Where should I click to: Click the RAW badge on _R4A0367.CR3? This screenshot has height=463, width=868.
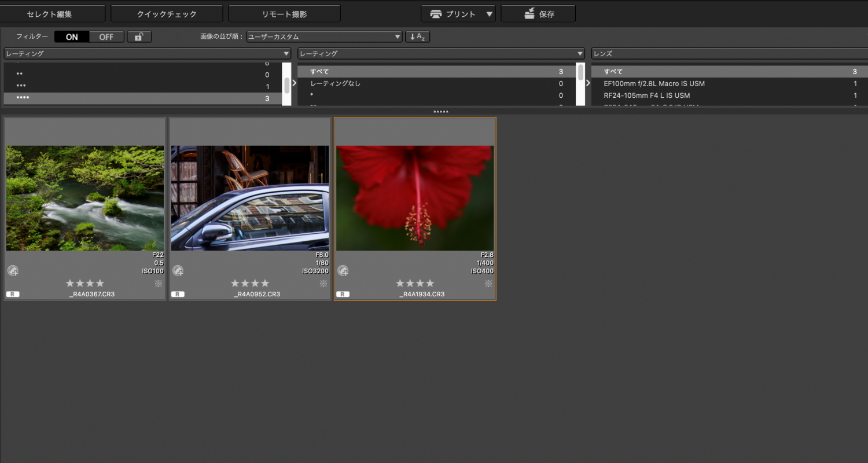coord(13,294)
